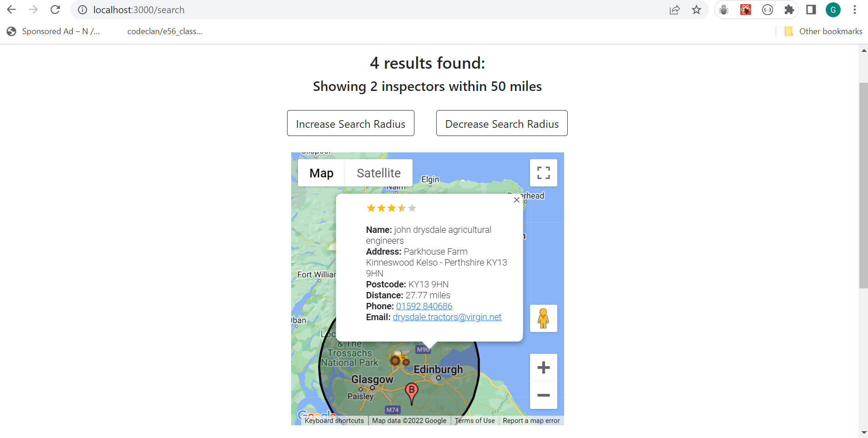Switch to Satellite view
868x438 pixels.
[x=378, y=173]
